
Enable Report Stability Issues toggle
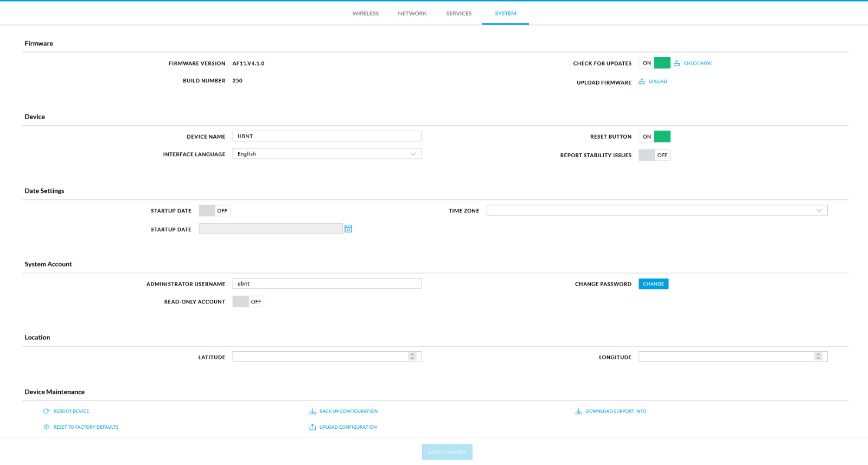pyautogui.click(x=654, y=155)
